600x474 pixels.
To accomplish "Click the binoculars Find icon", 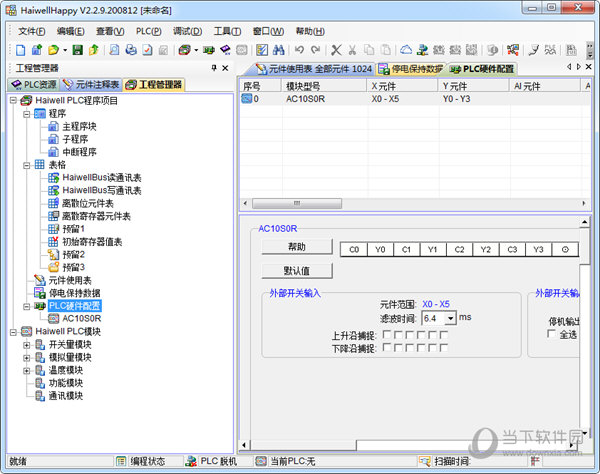I will tap(278, 50).
